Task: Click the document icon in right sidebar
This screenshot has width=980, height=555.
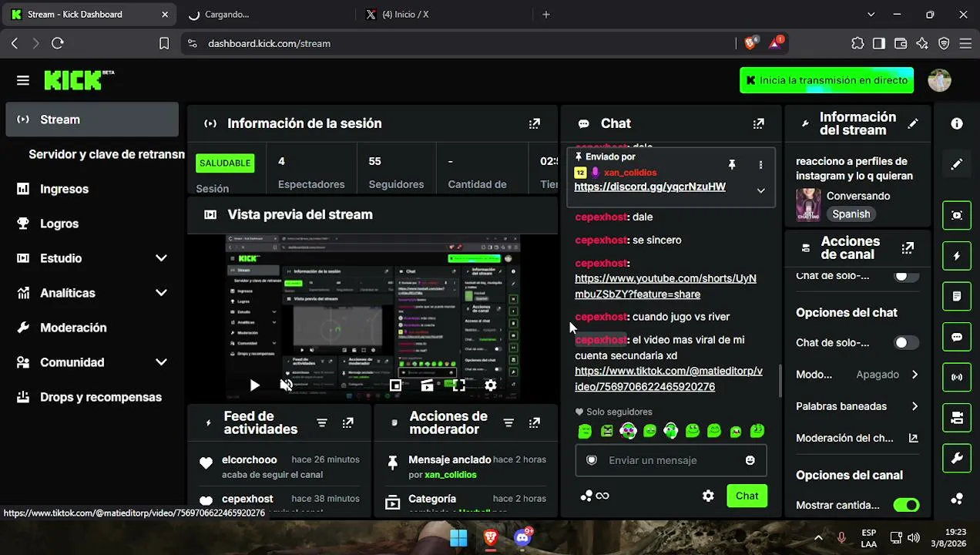Action: tap(957, 296)
